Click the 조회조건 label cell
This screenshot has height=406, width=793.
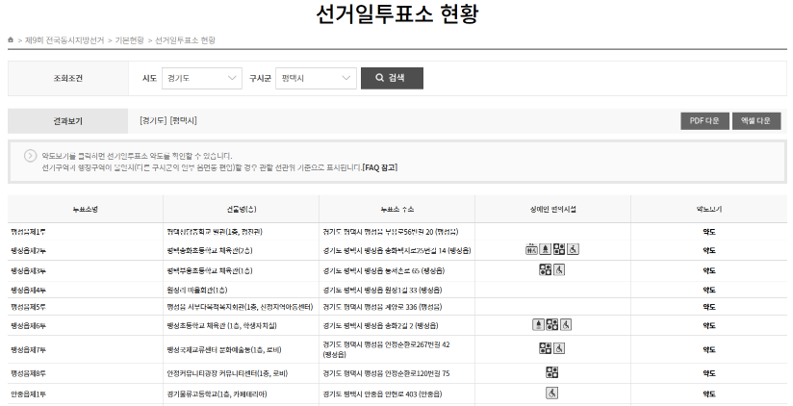click(x=68, y=78)
